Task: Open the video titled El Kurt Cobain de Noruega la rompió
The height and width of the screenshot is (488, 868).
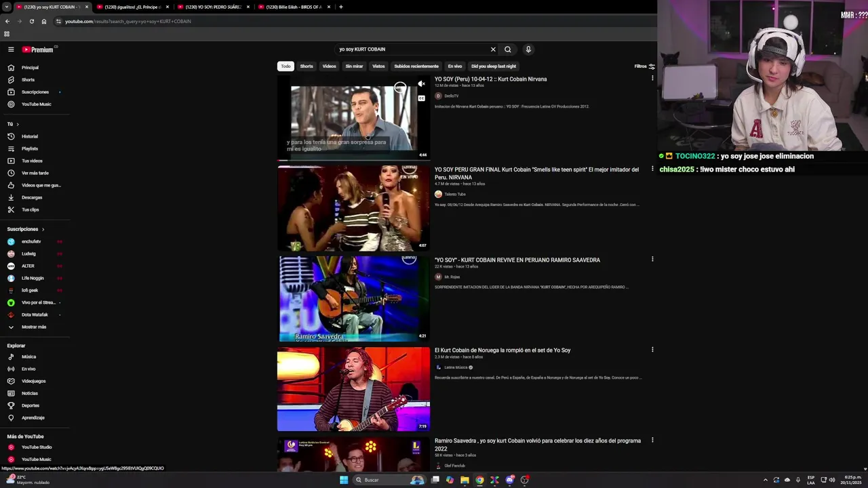Action: coord(502,350)
